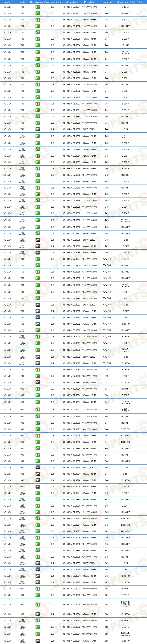The width and height of the screenshot is (147, 644).
Task: Click the '130kW / 176KM' power cell
Action: [x=89, y=266]
